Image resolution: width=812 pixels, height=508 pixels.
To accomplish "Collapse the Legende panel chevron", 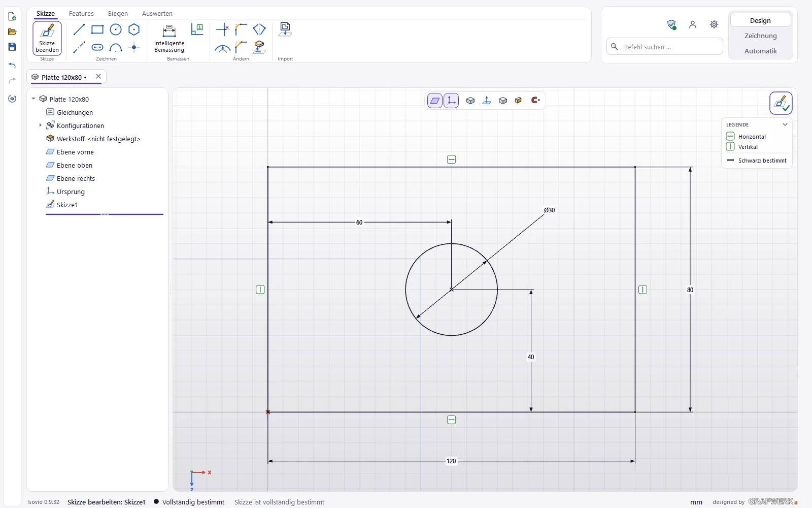I will tap(785, 124).
